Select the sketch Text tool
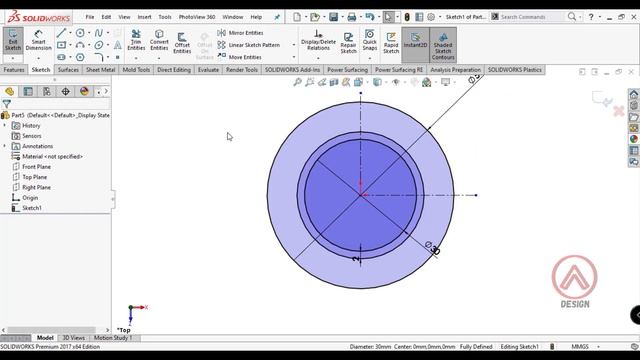The image size is (640, 360). point(118,45)
